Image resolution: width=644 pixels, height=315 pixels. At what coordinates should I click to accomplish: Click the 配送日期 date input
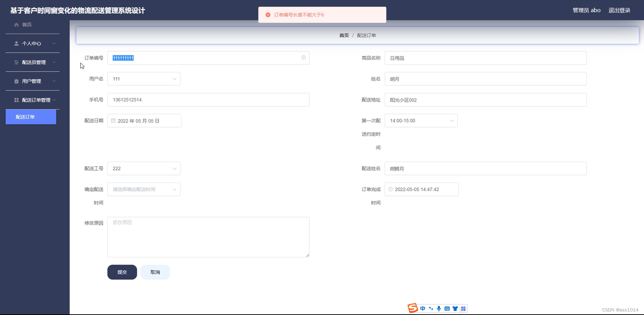click(144, 121)
